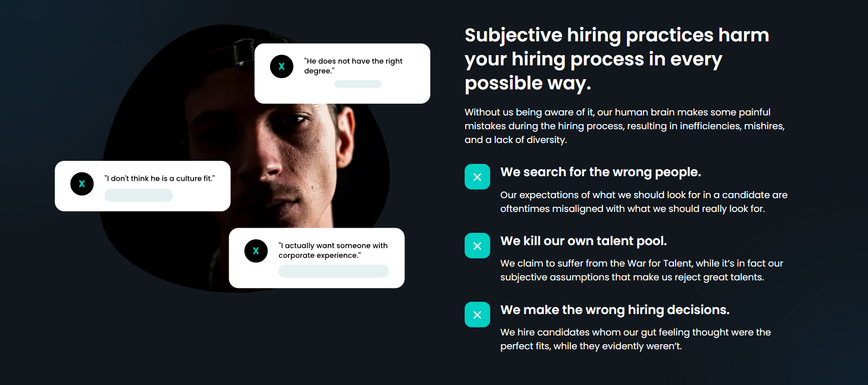
Task: Click the "We kill our own talent pool." heading
Action: coord(583,241)
